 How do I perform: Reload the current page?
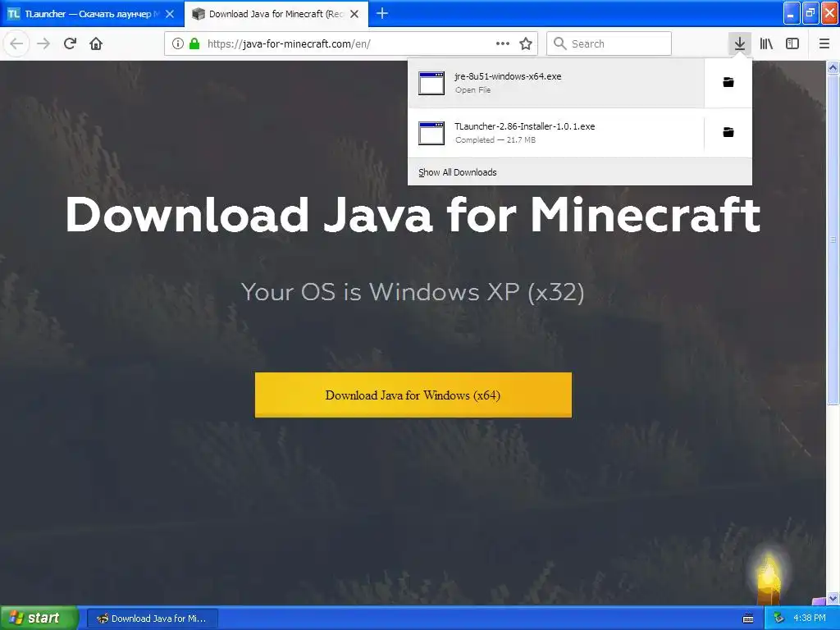70,43
